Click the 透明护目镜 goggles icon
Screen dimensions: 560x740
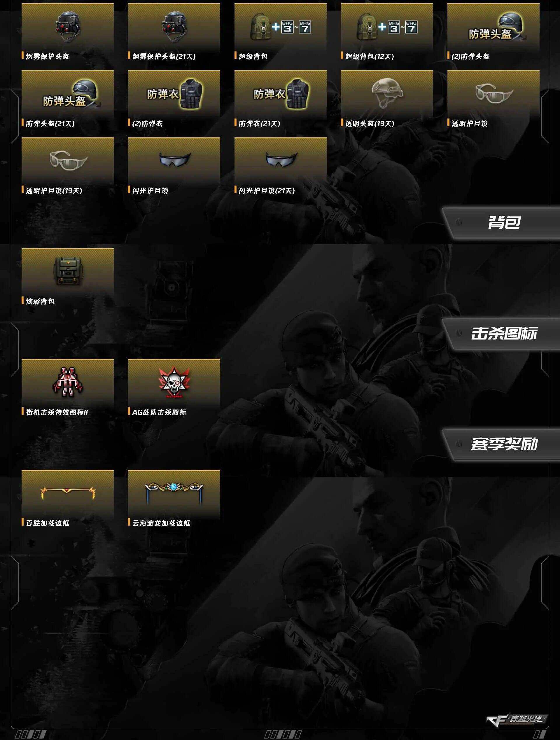[x=494, y=93]
